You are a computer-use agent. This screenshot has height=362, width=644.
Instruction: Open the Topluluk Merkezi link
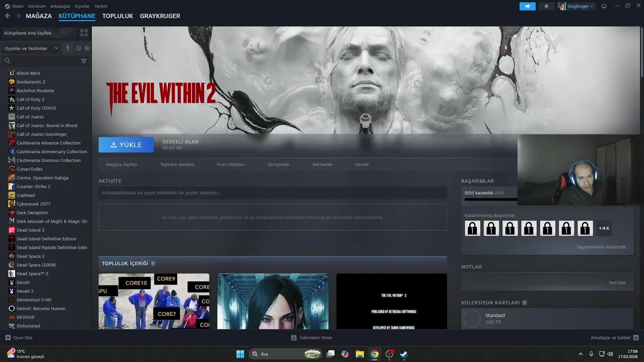pos(177,164)
